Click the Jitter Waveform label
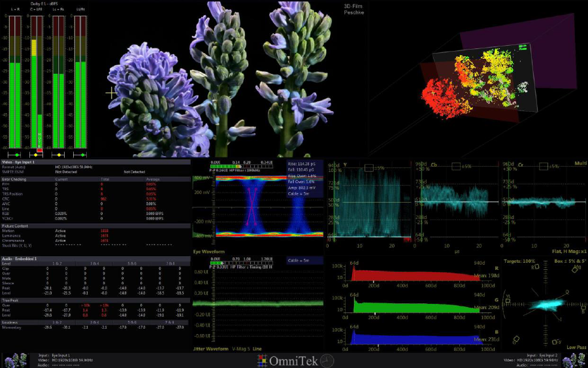The image size is (588, 368). pyautogui.click(x=211, y=349)
